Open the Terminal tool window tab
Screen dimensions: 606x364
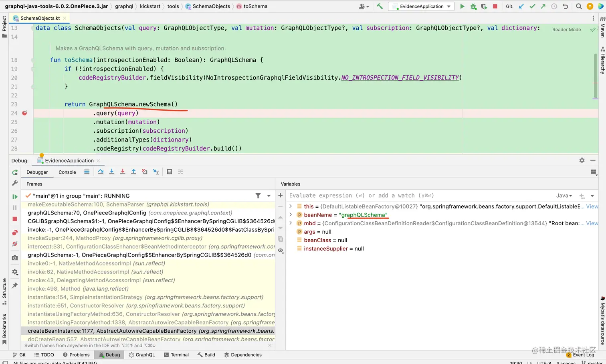[176, 355]
